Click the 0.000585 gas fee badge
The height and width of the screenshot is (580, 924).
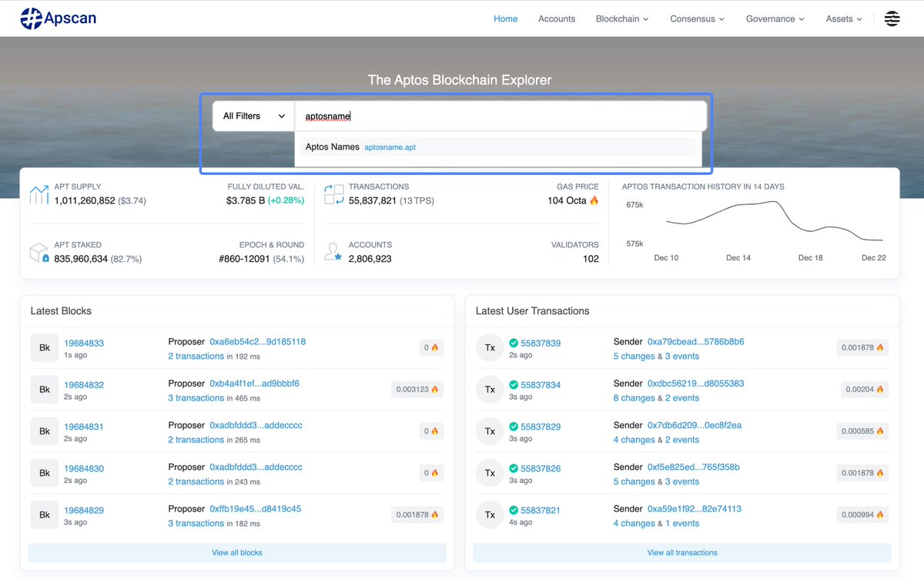coord(862,431)
